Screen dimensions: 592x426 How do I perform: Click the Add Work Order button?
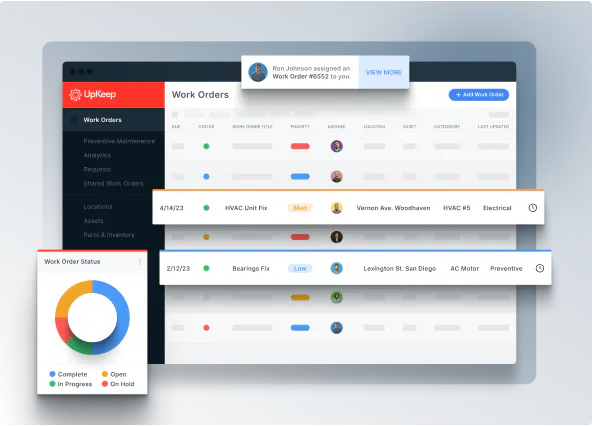coord(479,95)
